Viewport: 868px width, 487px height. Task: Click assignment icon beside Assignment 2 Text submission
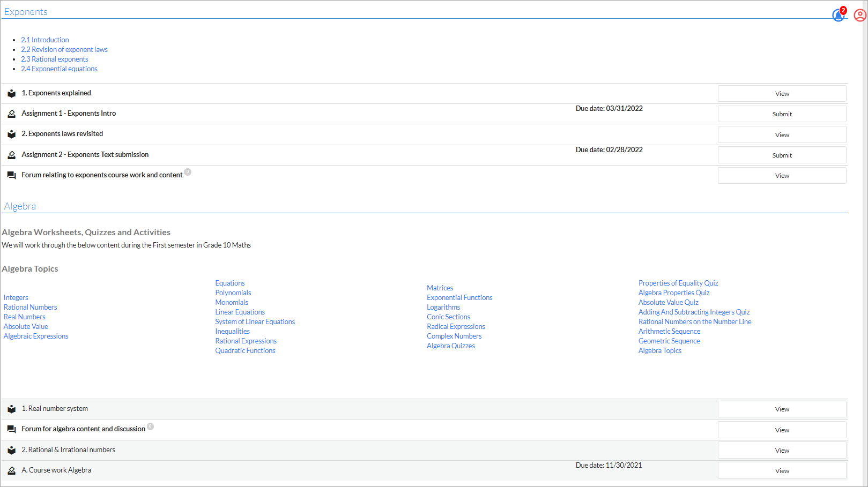(x=11, y=155)
